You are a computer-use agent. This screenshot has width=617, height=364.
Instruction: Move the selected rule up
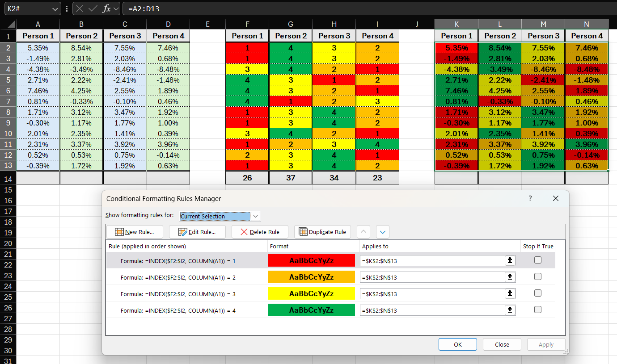(x=364, y=232)
